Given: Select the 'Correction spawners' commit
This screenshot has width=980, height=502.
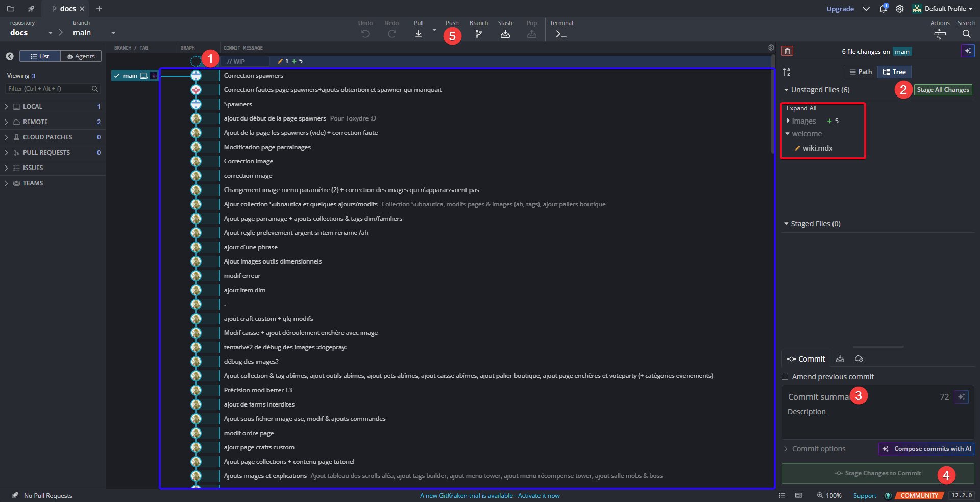Looking at the screenshot, I should coord(253,76).
